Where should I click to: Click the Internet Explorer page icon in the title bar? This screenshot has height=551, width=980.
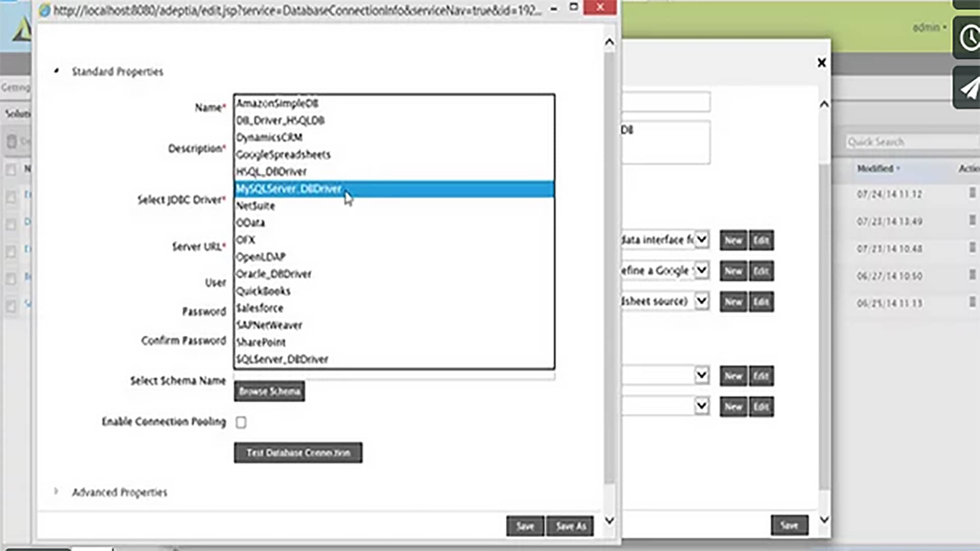pyautogui.click(x=44, y=10)
